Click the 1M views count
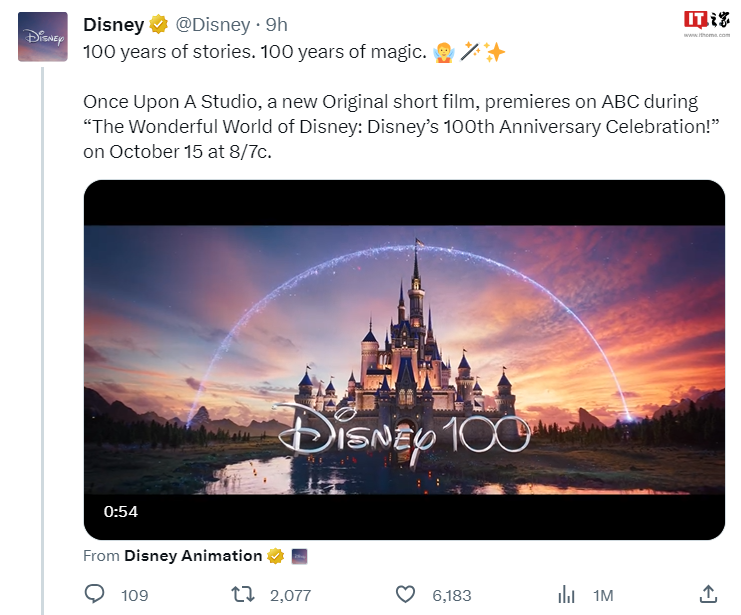Viewport: 741px width, 615px height. [602, 595]
